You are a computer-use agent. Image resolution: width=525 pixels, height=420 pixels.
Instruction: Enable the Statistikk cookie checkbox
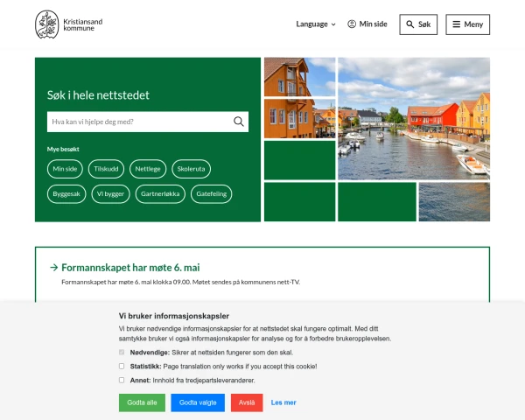pyautogui.click(x=122, y=367)
